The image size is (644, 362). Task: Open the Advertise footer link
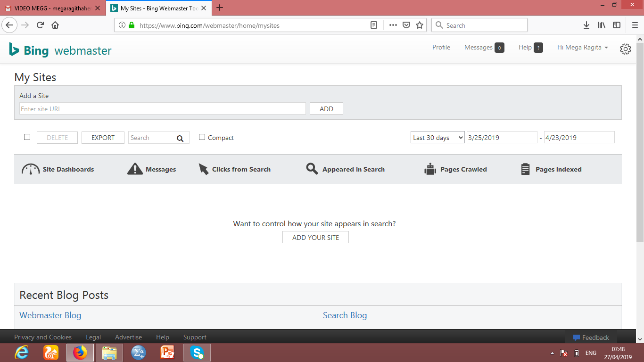point(128,337)
